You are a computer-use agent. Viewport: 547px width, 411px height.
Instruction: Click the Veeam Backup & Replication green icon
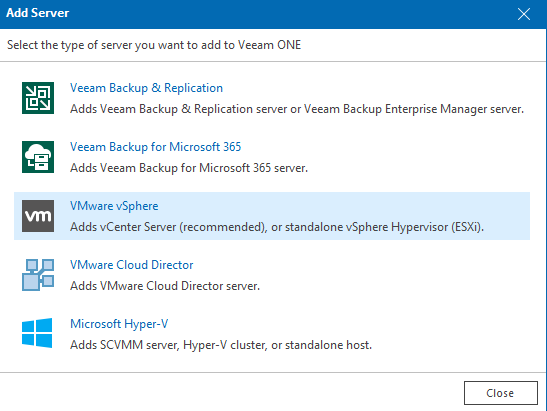pos(38,98)
